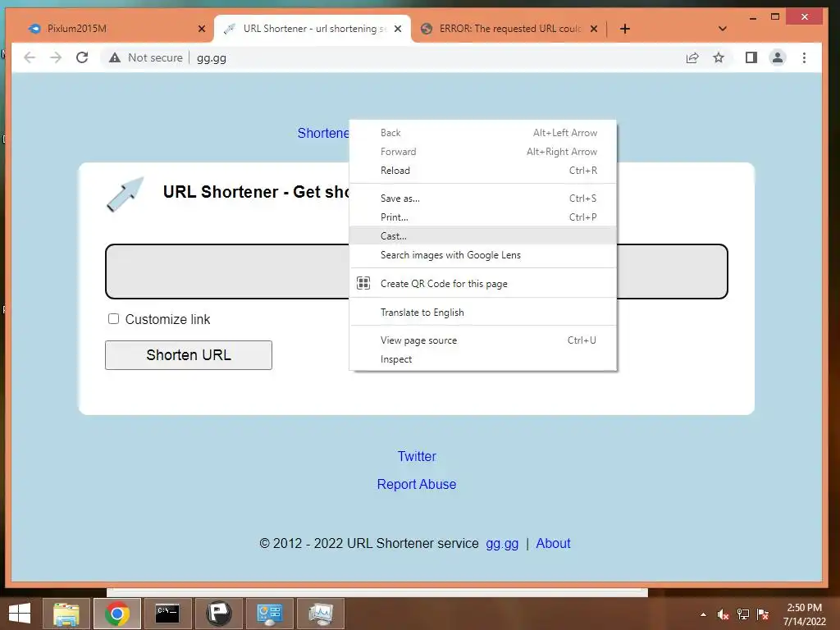Screen dimensions: 840x630
Task: Click the Chrome taskbar icon
Action: [x=116, y=614]
